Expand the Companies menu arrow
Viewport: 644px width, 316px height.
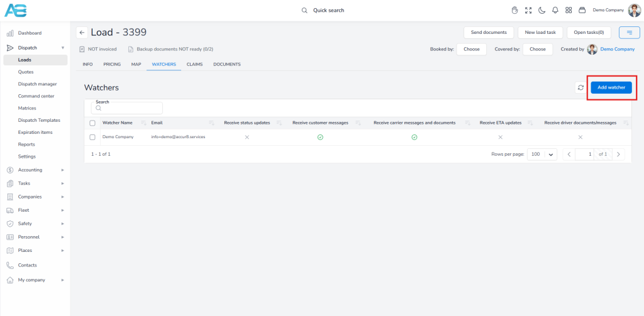62,197
